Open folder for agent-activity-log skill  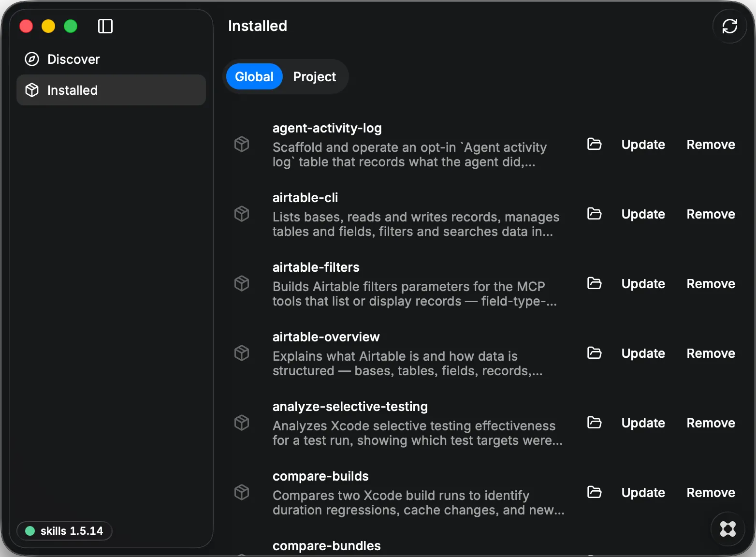594,144
